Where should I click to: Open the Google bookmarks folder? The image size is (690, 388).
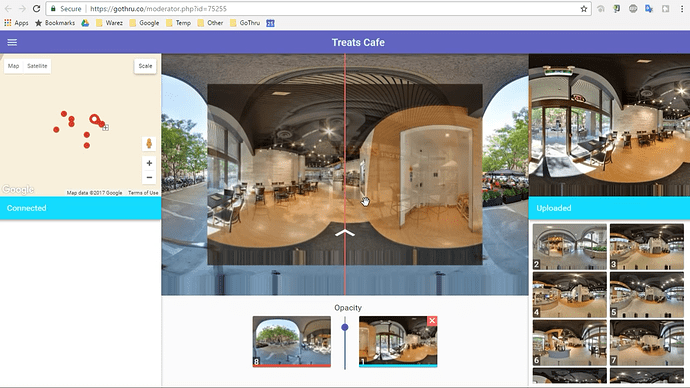(x=144, y=23)
